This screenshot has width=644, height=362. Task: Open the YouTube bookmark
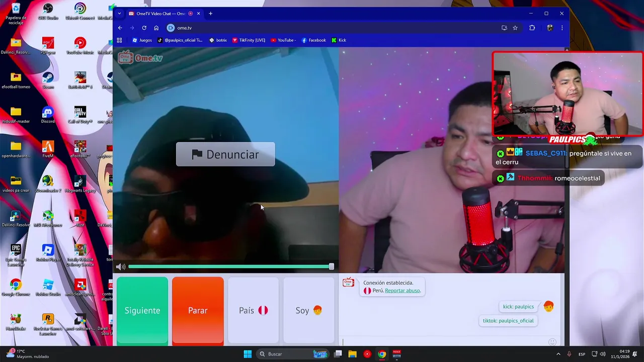(x=283, y=40)
